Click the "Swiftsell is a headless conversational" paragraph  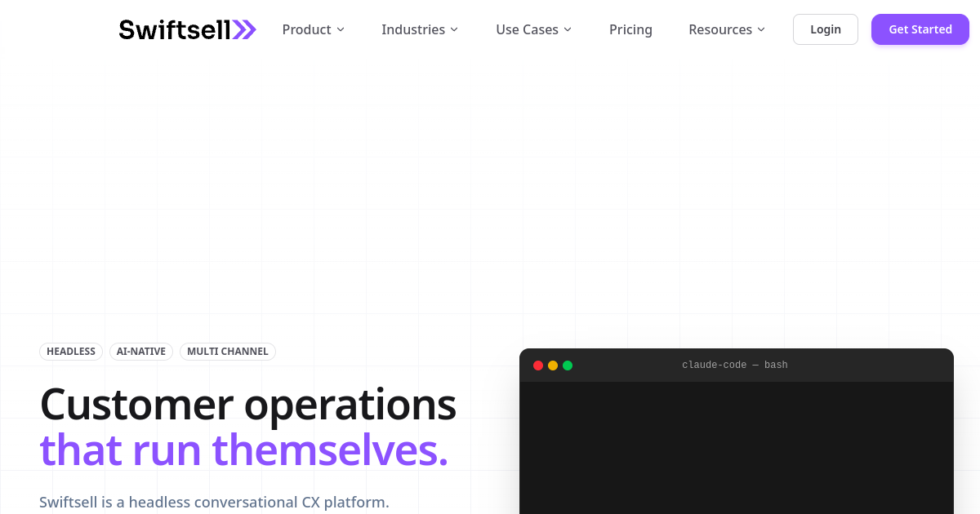tap(214, 502)
